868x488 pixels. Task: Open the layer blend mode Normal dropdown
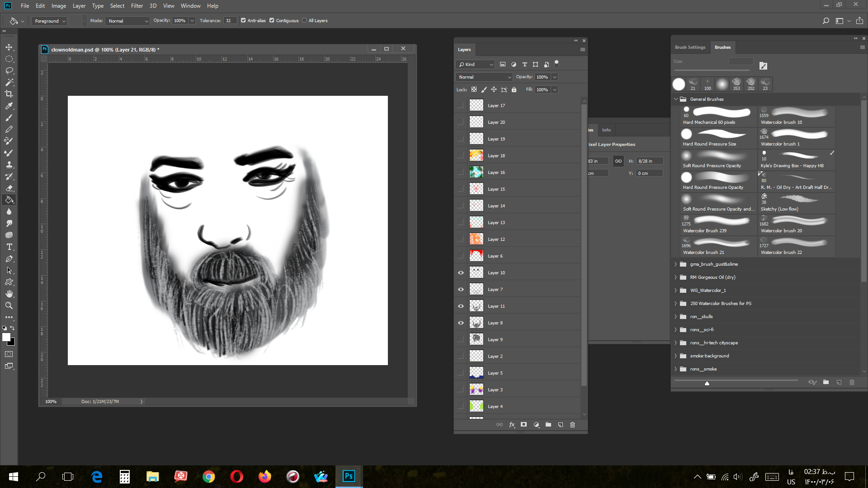(x=484, y=77)
